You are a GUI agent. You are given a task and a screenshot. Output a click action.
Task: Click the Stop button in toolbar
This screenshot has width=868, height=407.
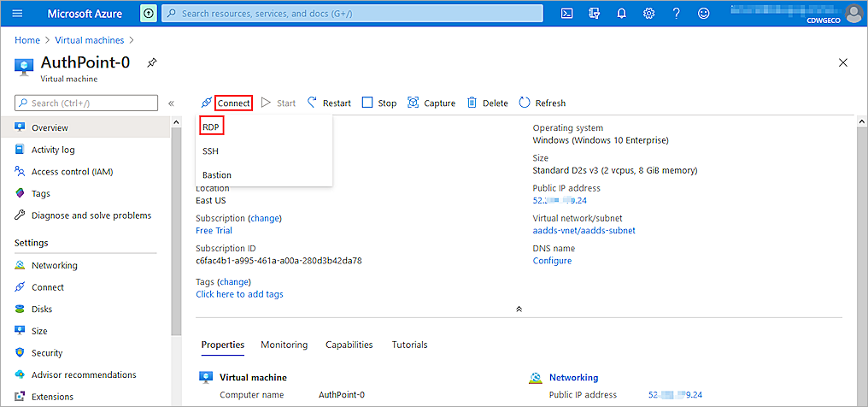(x=379, y=103)
